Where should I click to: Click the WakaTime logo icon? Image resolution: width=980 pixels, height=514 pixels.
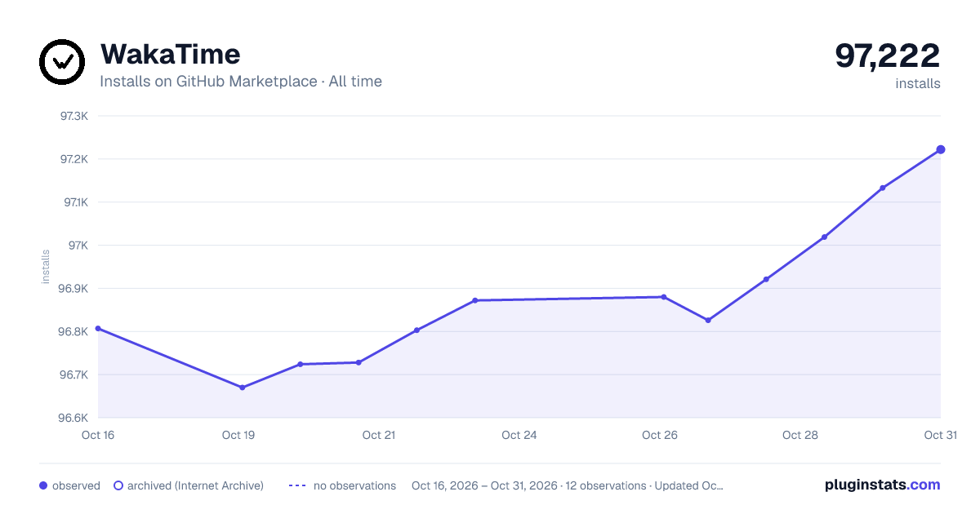tap(62, 62)
